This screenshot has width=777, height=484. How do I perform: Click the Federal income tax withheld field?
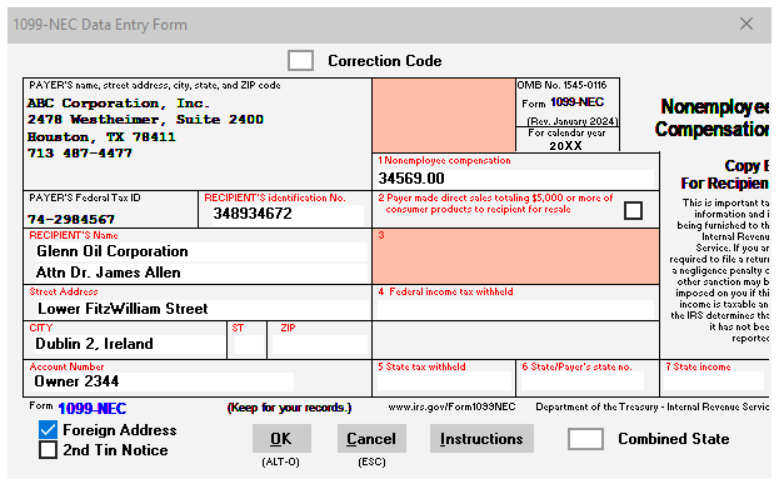point(514,309)
